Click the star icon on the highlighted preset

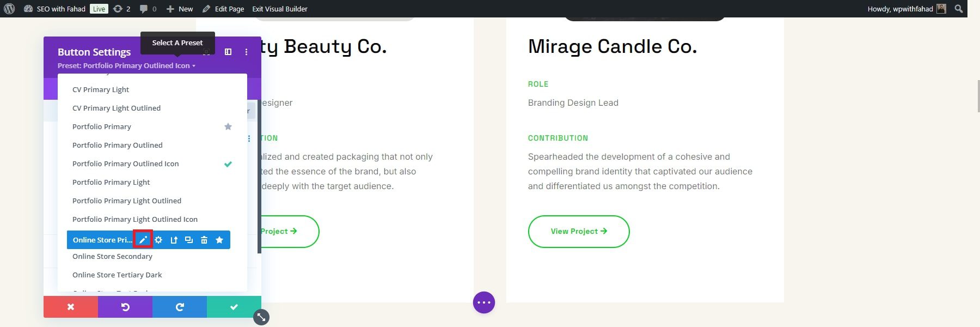pos(219,240)
